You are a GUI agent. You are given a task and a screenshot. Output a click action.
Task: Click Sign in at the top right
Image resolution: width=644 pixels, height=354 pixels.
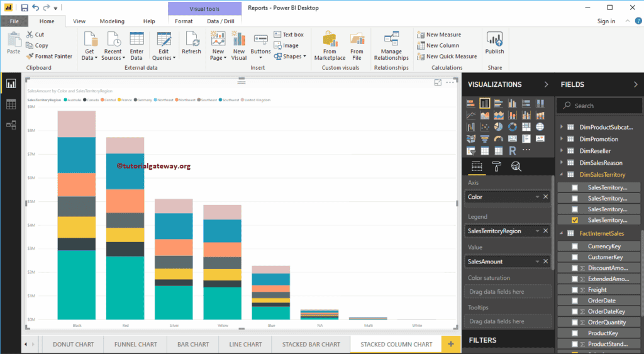606,21
